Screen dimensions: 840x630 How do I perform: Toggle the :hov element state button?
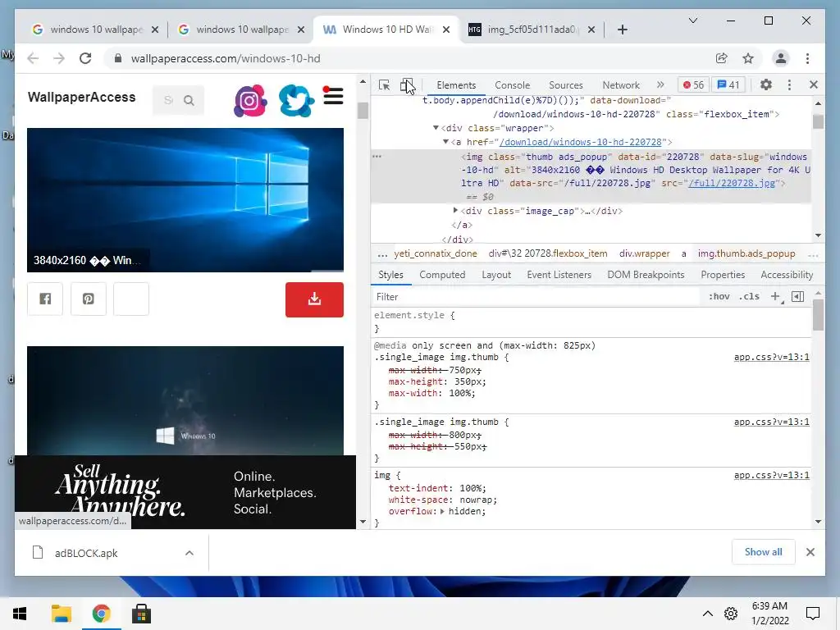(719, 296)
